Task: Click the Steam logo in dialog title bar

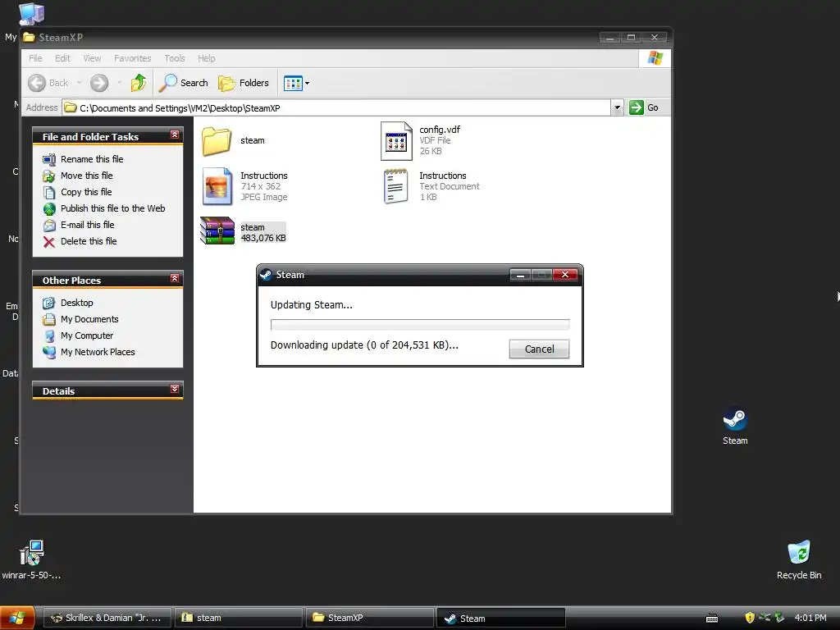Action: pyautogui.click(x=266, y=275)
